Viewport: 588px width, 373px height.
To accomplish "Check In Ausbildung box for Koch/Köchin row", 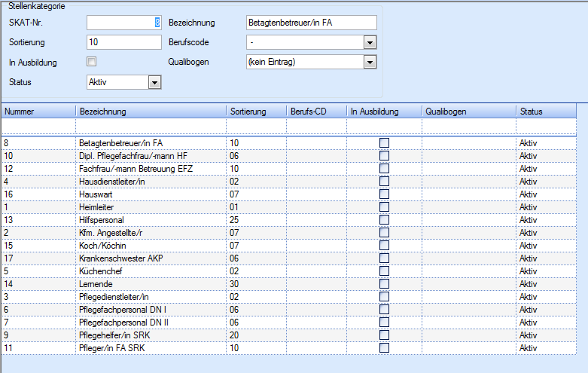I will click(384, 246).
